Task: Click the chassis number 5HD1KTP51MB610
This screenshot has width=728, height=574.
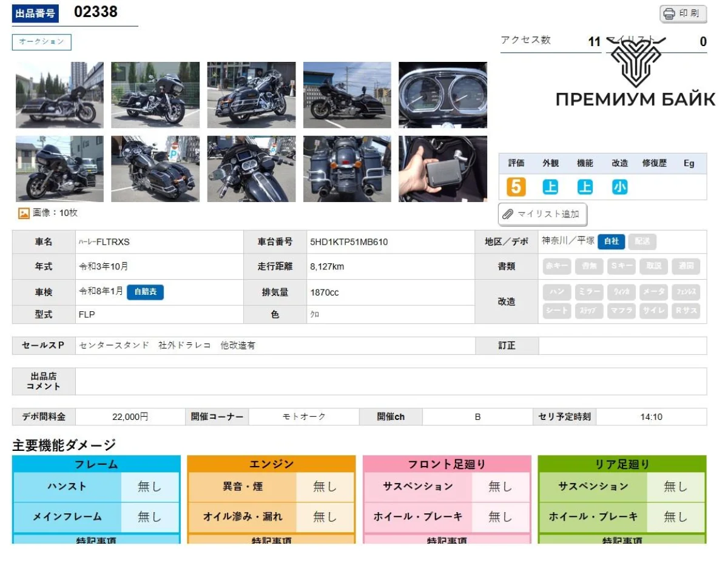Action: (349, 242)
